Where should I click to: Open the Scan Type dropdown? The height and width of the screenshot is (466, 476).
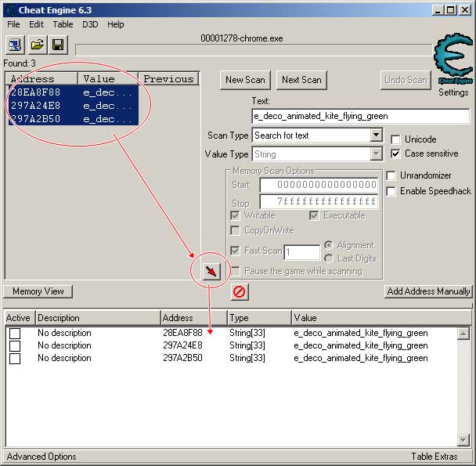[x=376, y=135]
